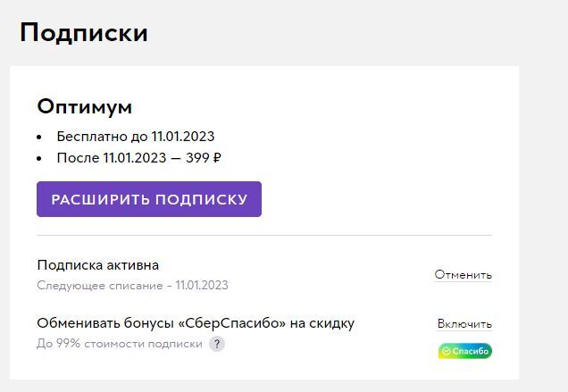
Task: Click the Обменивать бонусы «СберСпасибо» label
Action: (x=196, y=323)
